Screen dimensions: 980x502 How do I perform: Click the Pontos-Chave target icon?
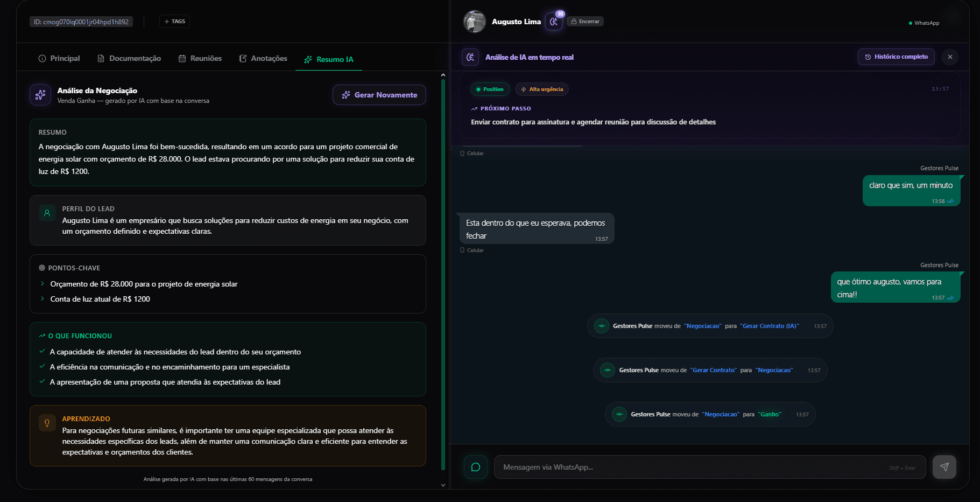click(x=42, y=268)
